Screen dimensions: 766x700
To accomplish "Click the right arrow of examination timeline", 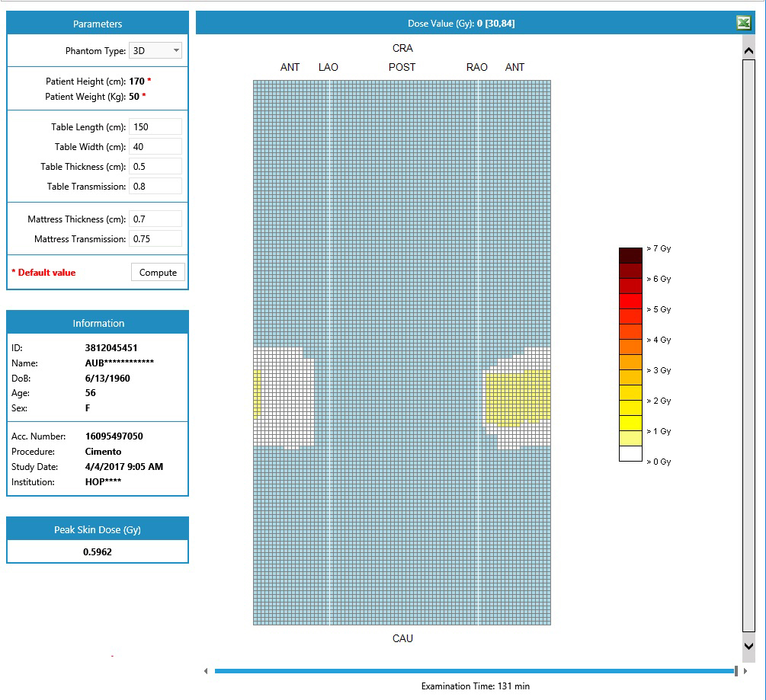I will click(745, 671).
